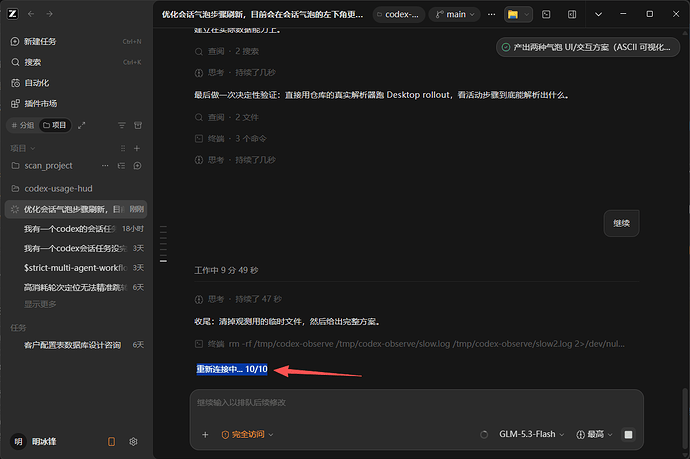Add a new project with plus icon
Screen dimensions: 690x459
click(x=137, y=148)
